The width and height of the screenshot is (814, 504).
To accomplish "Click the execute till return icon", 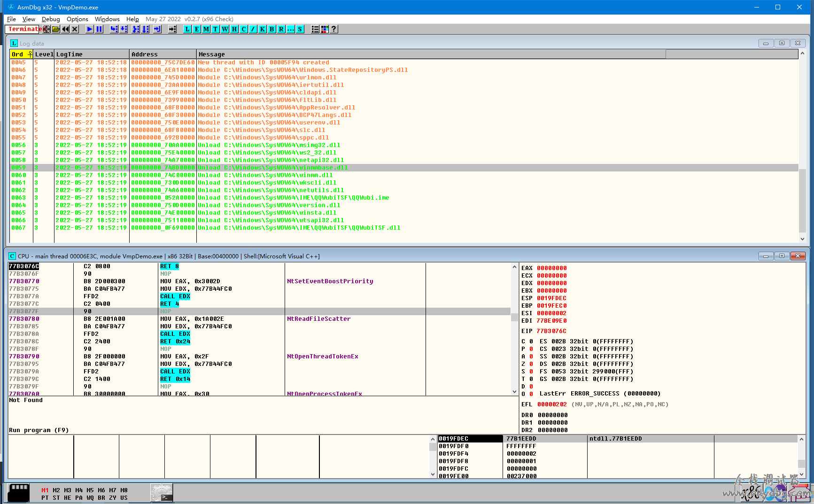I will (x=157, y=29).
